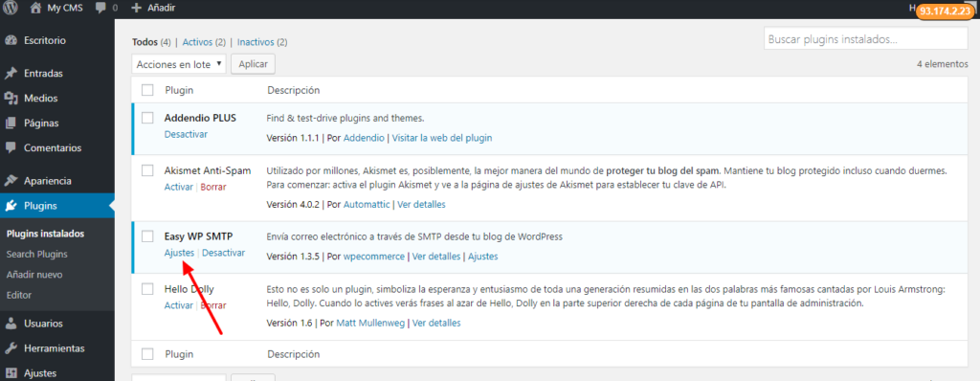Click the Aplicar bulk action button

click(x=253, y=64)
